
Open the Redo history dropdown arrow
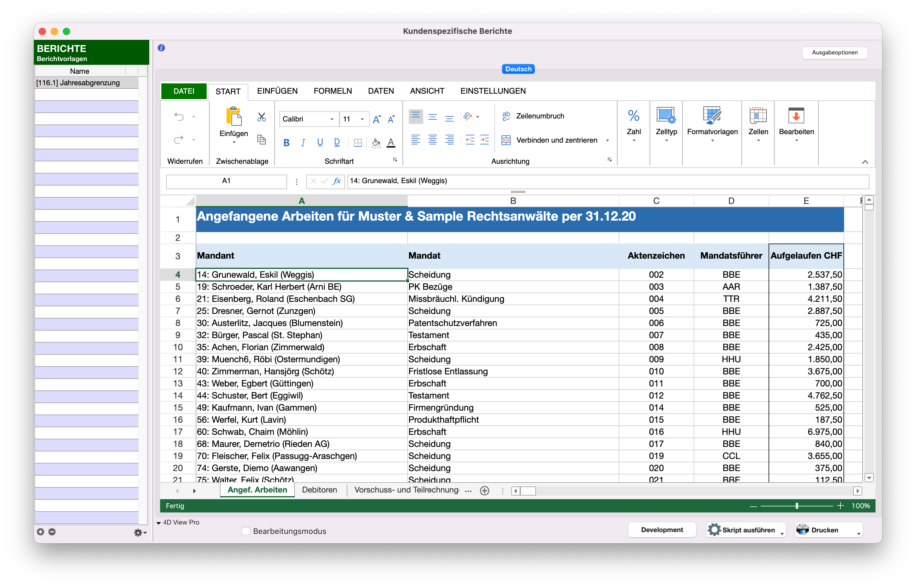pyautogui.click(x=194, y=140)
